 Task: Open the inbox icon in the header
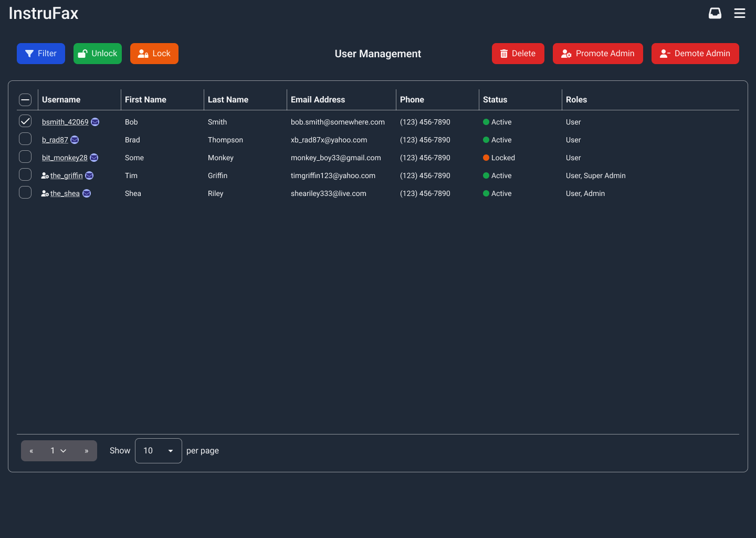pyautogui.click(x=715, y=13)
